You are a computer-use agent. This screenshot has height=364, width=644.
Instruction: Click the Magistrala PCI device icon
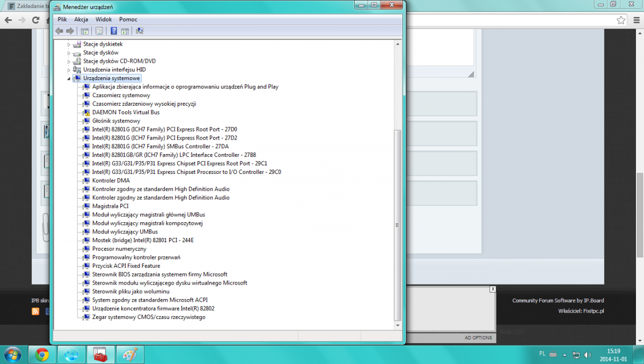tap(86, 206)
